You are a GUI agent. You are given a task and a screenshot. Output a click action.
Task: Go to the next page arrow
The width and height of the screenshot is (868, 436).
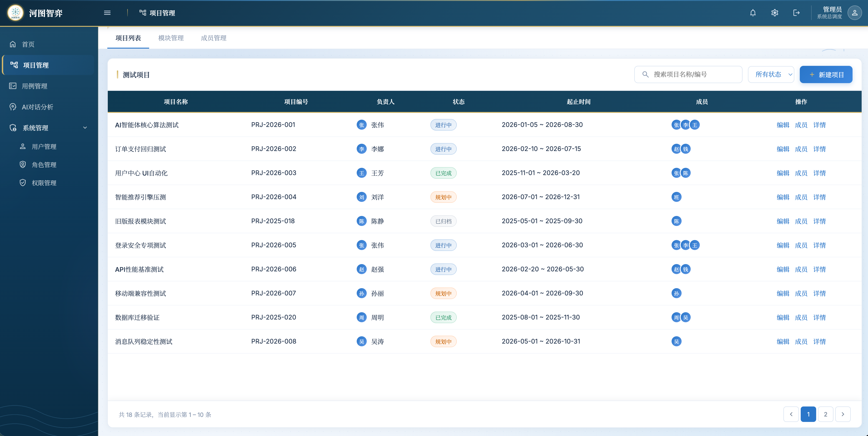point(843,414)
